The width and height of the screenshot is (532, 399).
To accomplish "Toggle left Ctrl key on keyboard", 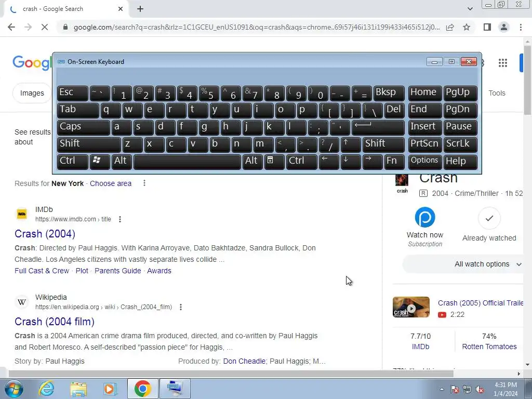I will click(x=73, y=161).
